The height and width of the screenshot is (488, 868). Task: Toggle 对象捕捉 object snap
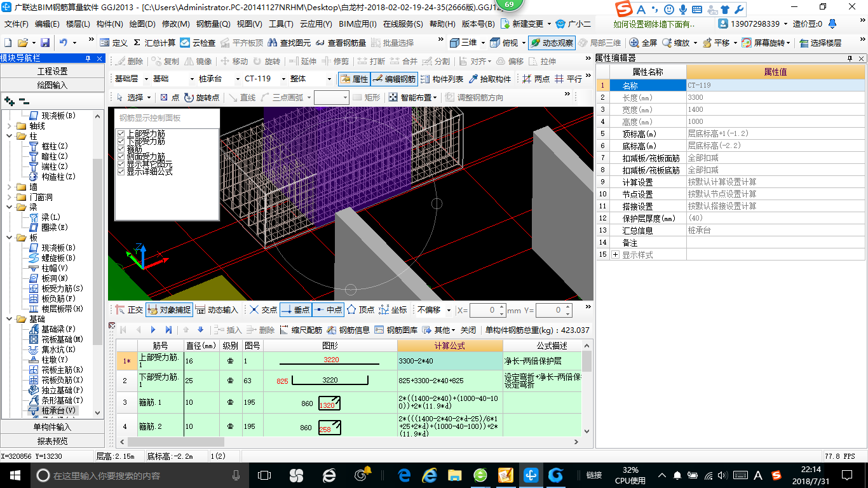click(x=169, y=310)
